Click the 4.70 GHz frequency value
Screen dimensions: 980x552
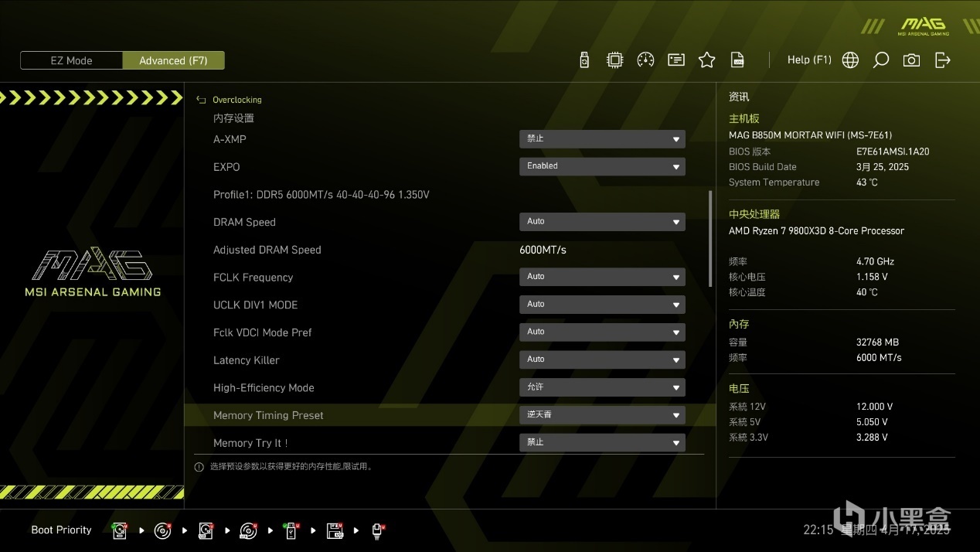(x=875, y=261)
